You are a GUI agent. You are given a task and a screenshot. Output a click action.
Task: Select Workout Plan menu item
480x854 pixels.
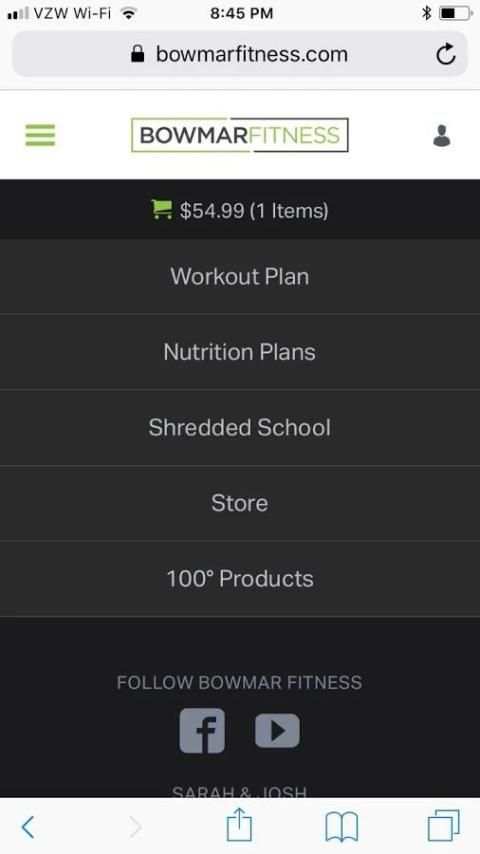click(240, 276)
